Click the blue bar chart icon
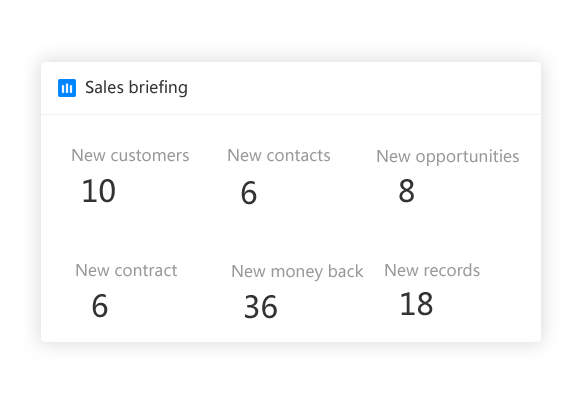Screen dimensions: 582x404 (x=67, y=88)
